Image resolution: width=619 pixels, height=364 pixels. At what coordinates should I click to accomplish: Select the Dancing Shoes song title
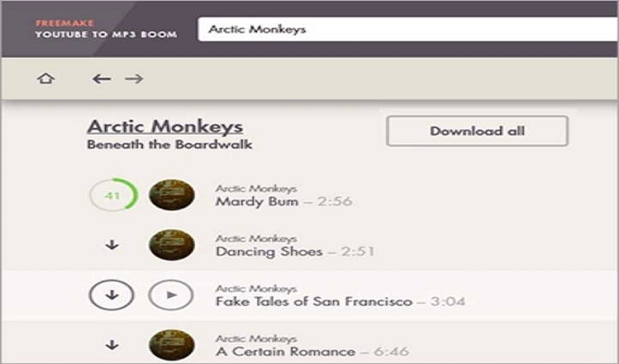[269, 251]
